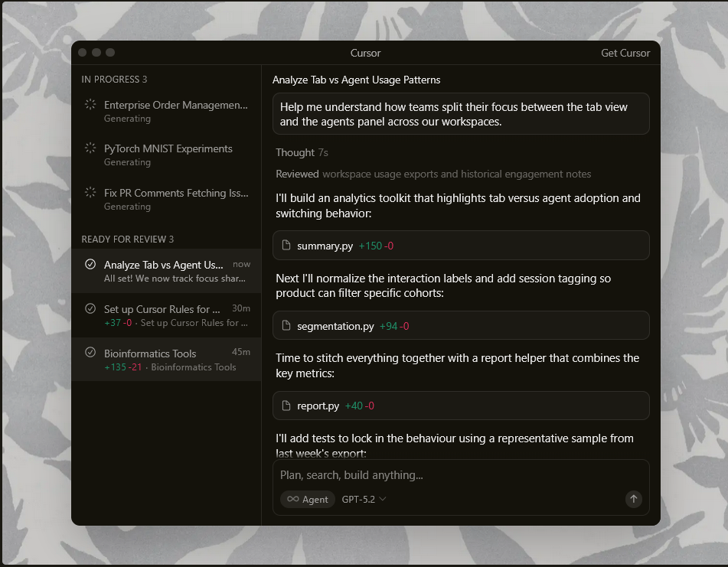Click the checkmark icon for Bioinformatics Tools
The height and width of the screenshot is (567, 728).
tap(90, 353)
